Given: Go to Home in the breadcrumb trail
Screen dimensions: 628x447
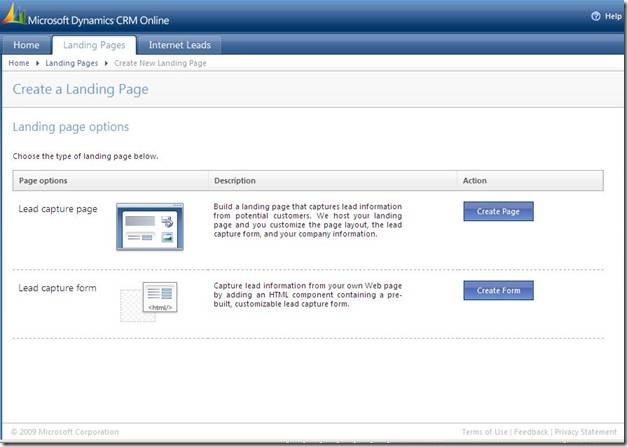Looking at the screenshot, I should tap(19, 63).
